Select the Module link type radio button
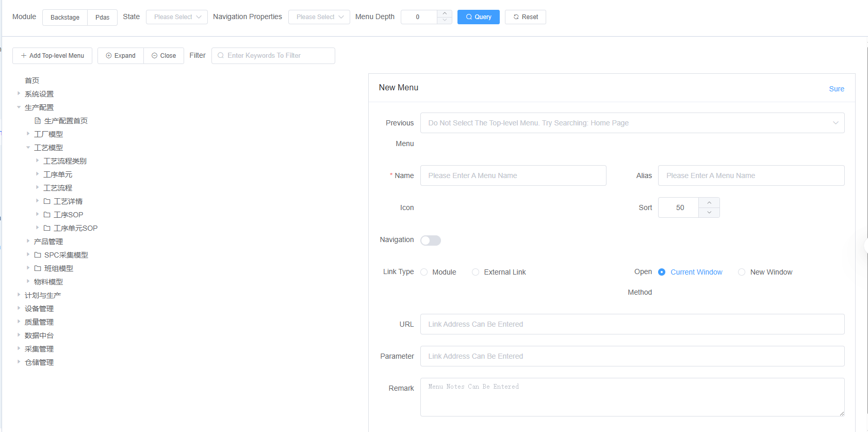Viewport: 868px width, 432px height. click(x=424, y=272)
